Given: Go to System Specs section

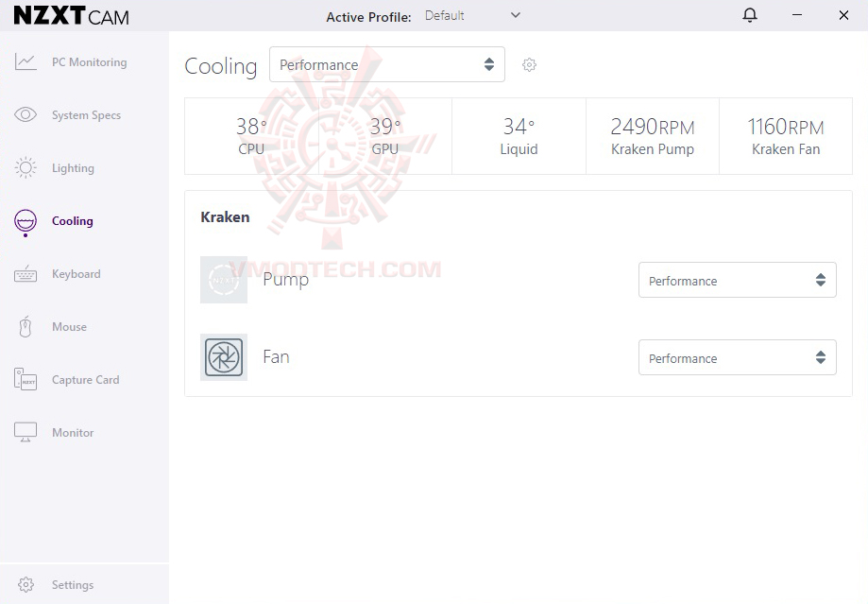Looking at the screenshot, I should pyautogui.click(x=84, y=114).
